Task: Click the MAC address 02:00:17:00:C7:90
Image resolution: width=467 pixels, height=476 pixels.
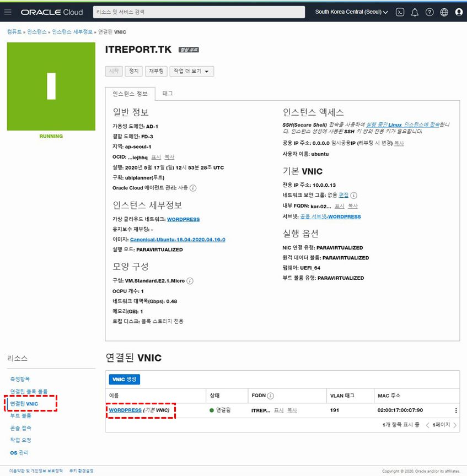Action: (x=400, y=410)
